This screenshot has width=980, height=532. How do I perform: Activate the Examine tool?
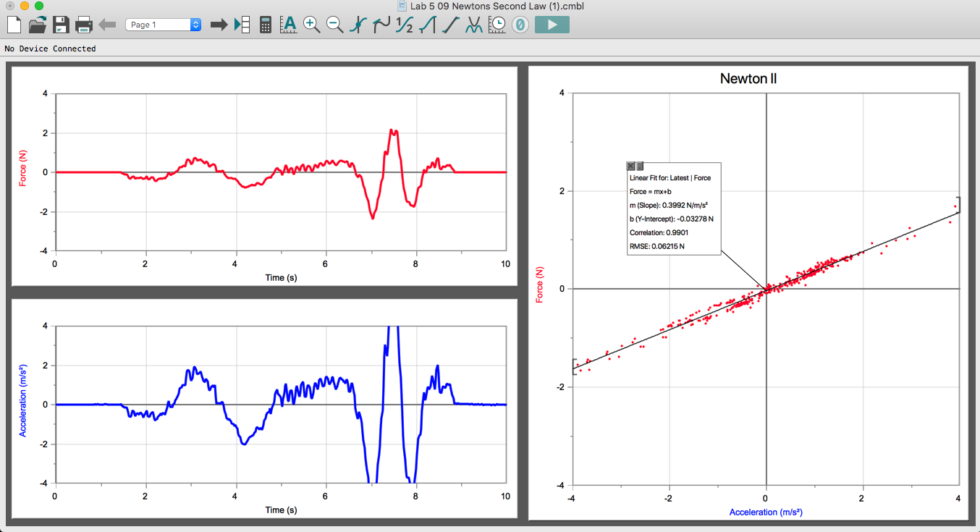coord(358,25)
